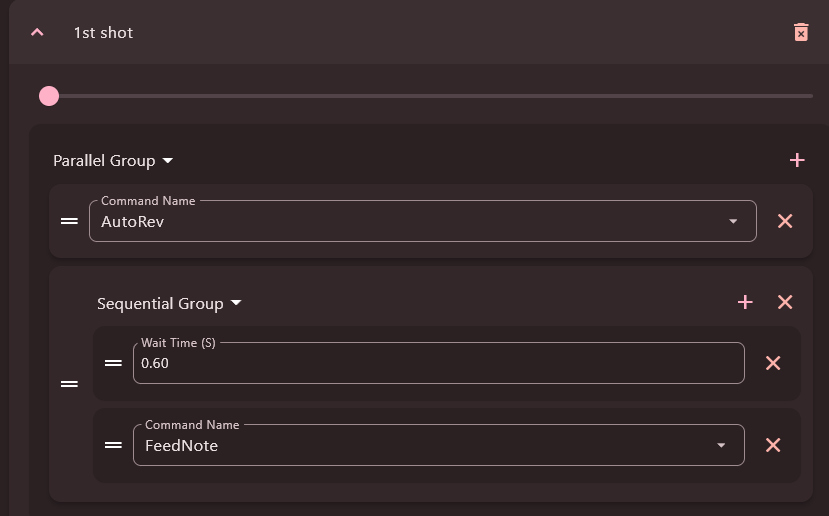The image size is (829, 516).
Task: Click the FeedNote row drag handle
Action: 113,445
